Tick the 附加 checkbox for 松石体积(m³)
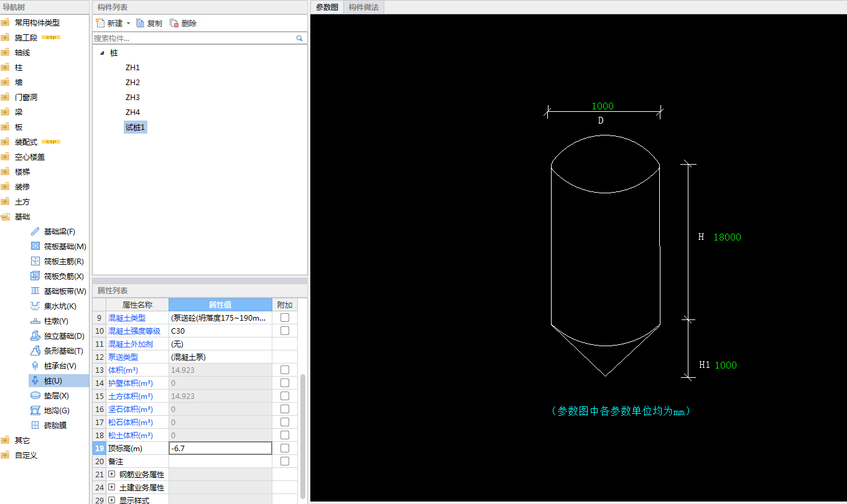Image resolution: width=847 pixels, height=504 pixels. [x=285, y=422]
